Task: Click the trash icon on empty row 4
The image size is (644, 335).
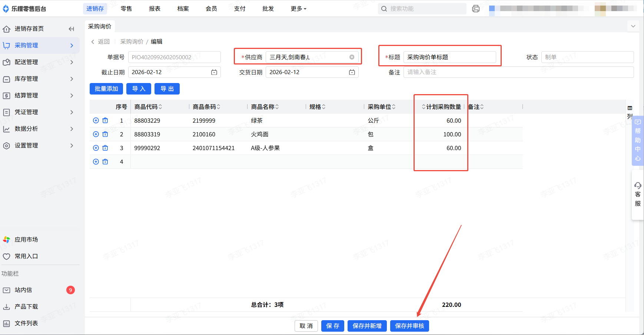Action: click(105, 162)
